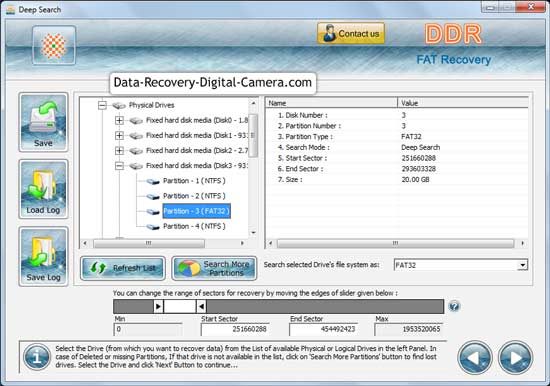Click tree panel horizontal scroll right arrow

click(242, 243)
